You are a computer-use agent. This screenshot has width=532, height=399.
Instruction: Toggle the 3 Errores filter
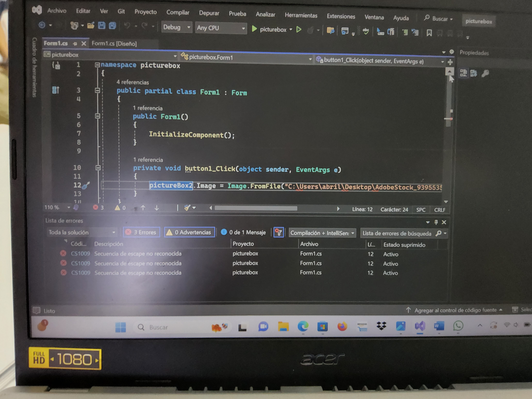tap(142, 232)
